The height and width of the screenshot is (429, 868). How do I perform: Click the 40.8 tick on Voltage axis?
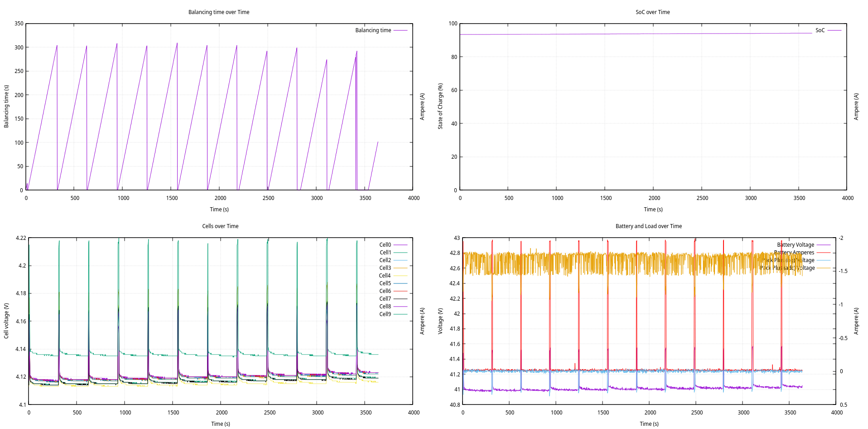pos(455,405)
